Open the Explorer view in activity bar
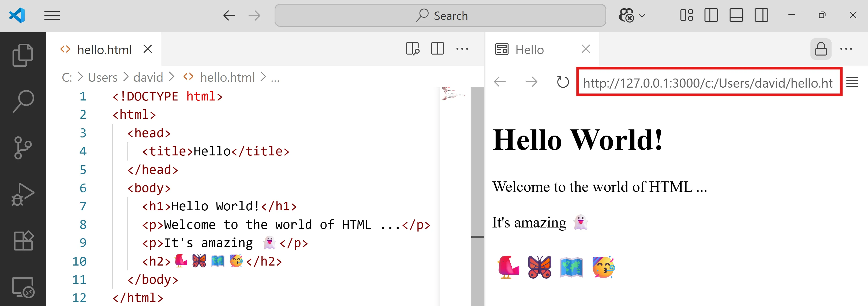 point(23,55)
